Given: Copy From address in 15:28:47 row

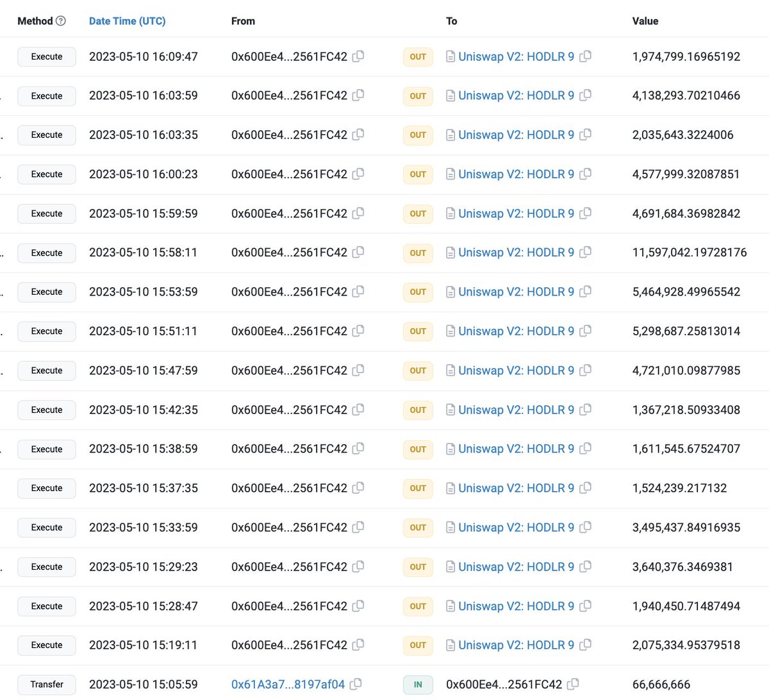Looking at the screenshot, I should point(358,606).
